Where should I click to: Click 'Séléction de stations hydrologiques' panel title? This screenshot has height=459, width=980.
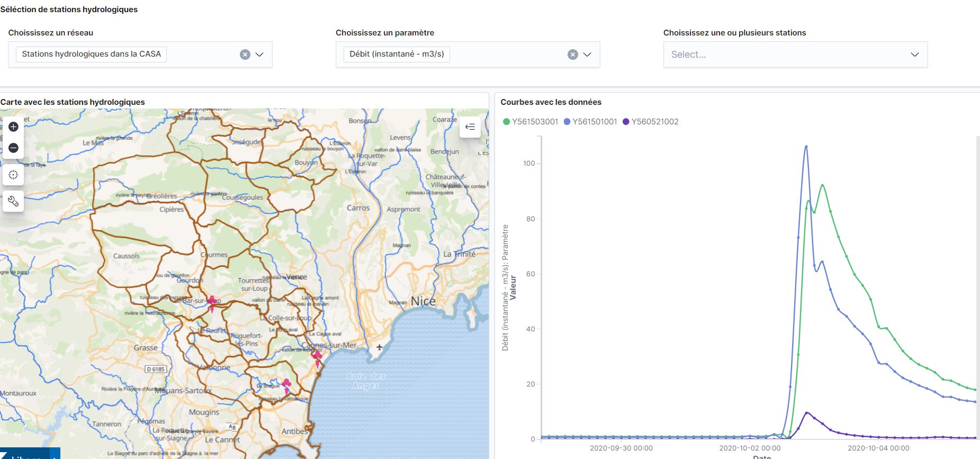(x=69, y=10)
